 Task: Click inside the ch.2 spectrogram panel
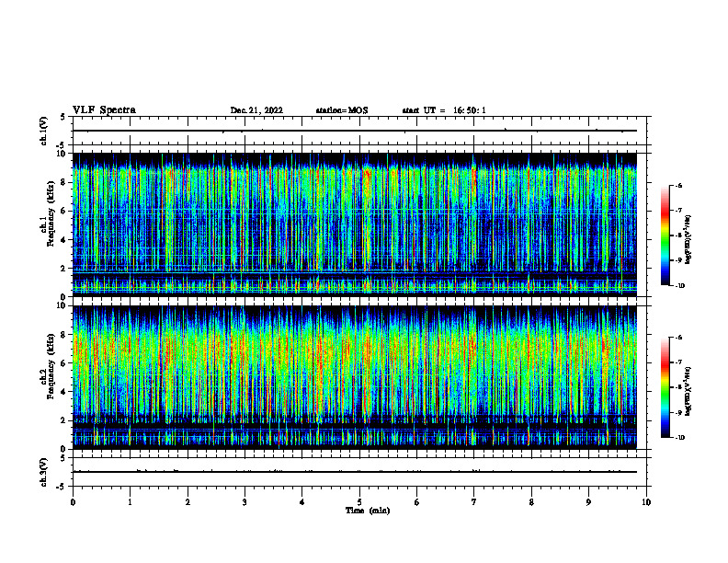pyautogui.click(x=354, y=377)
